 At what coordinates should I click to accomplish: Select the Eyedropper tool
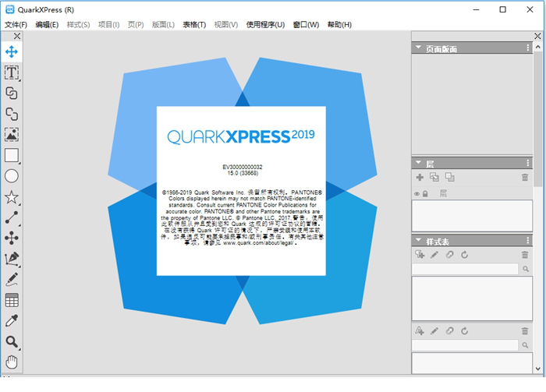pos(12,321)
